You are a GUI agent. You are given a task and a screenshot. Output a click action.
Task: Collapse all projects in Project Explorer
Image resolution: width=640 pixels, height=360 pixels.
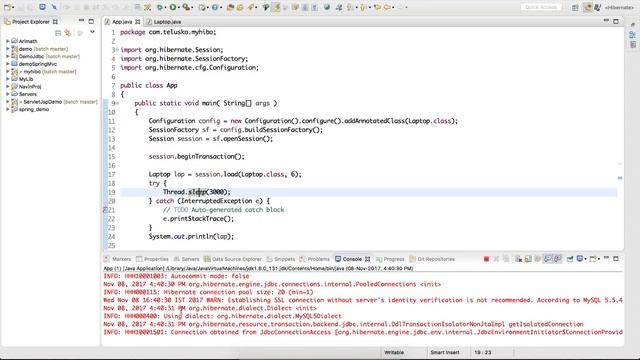58,33
